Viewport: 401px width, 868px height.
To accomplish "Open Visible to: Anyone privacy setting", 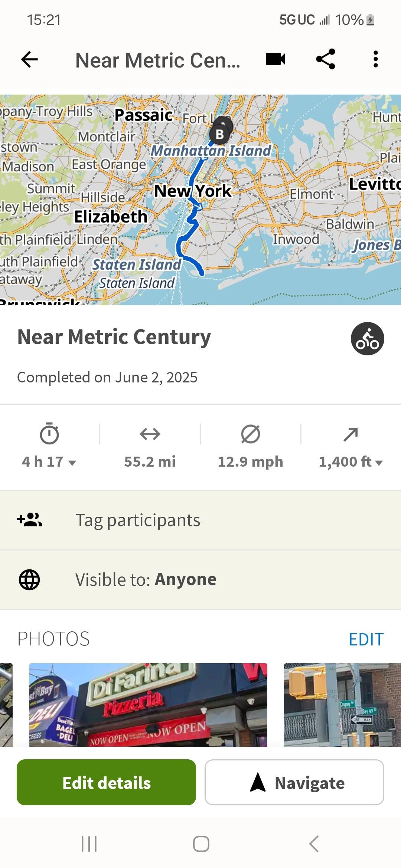I will [x=200, y=579].
